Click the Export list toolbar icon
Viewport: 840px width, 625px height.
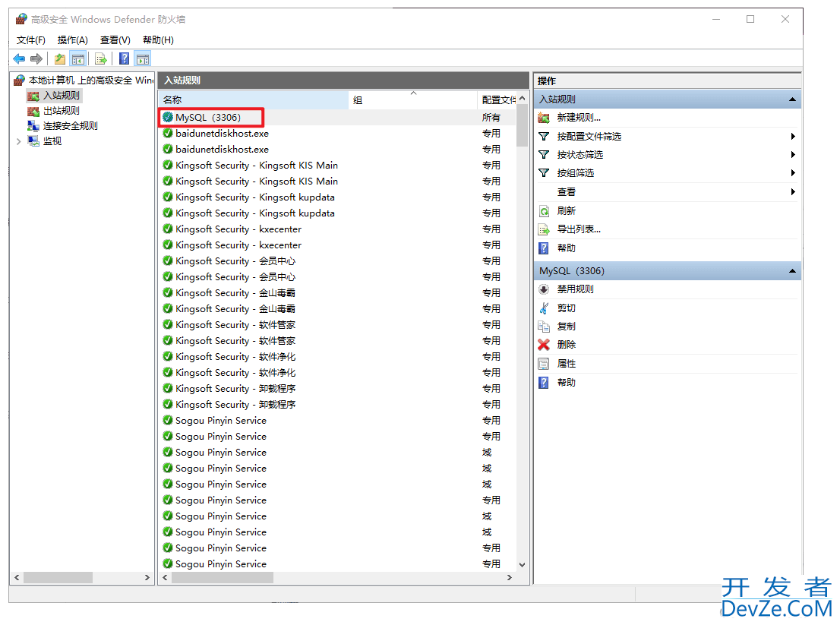[x=101, y=59]
